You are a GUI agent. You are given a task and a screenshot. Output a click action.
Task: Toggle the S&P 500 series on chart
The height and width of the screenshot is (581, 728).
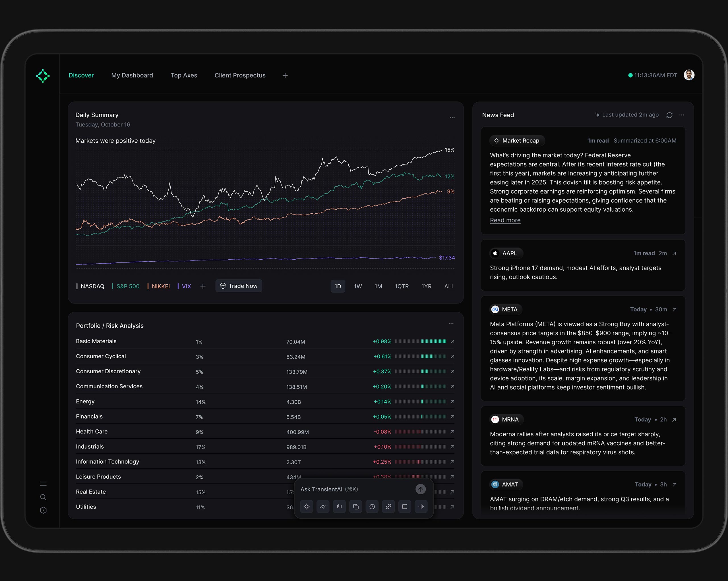point(127,286)
